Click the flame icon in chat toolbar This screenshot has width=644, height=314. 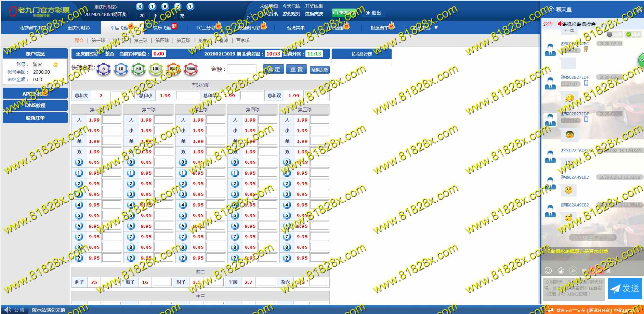point(561,271)
